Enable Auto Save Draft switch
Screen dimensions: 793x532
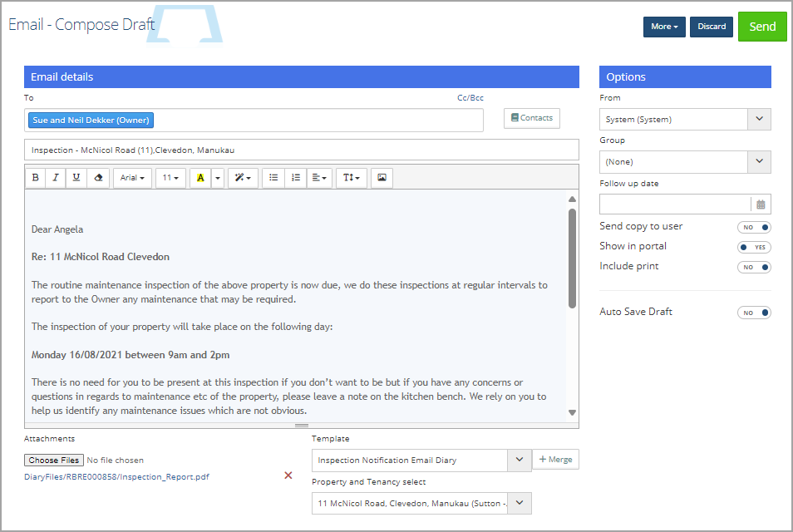[x=754, y=313]
